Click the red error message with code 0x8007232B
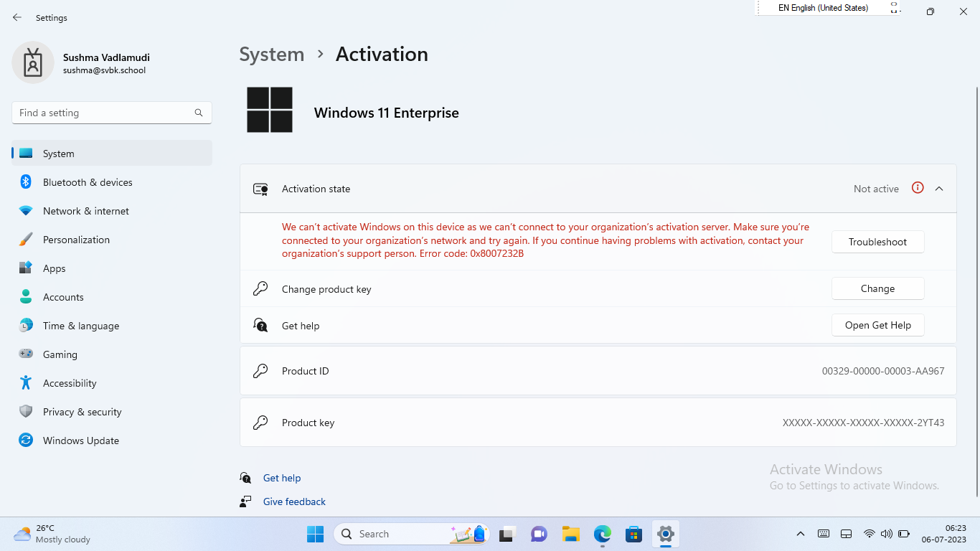This screenshot has width=980, height=551. (x=545, y=240)
